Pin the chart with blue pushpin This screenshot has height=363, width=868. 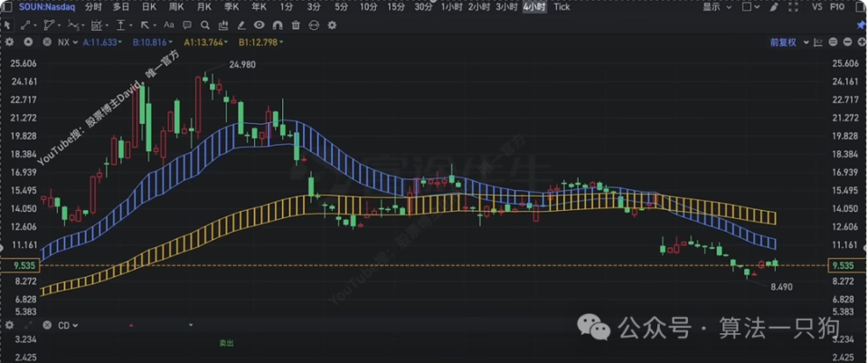coord(860,25)
